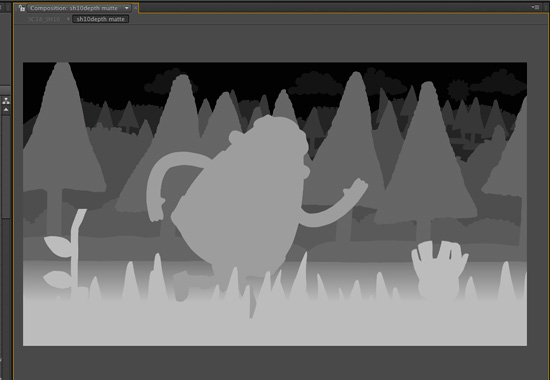Click the left panel vertical scrollbar track
The height and width of the screenshot is (380, 550).
click(x=6, y=167)
